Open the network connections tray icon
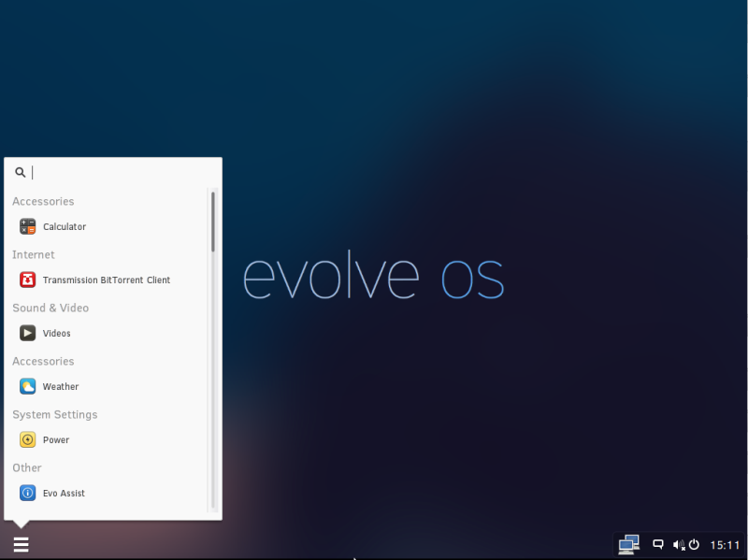The image size is (748, 560). (x=628, y=544)
